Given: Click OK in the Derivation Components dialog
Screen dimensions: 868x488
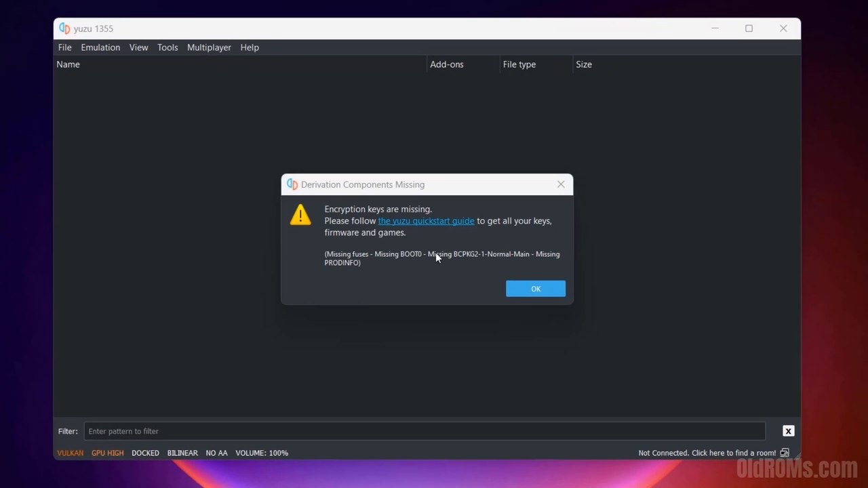Looking at the screenshot, I should click(536, 289).
